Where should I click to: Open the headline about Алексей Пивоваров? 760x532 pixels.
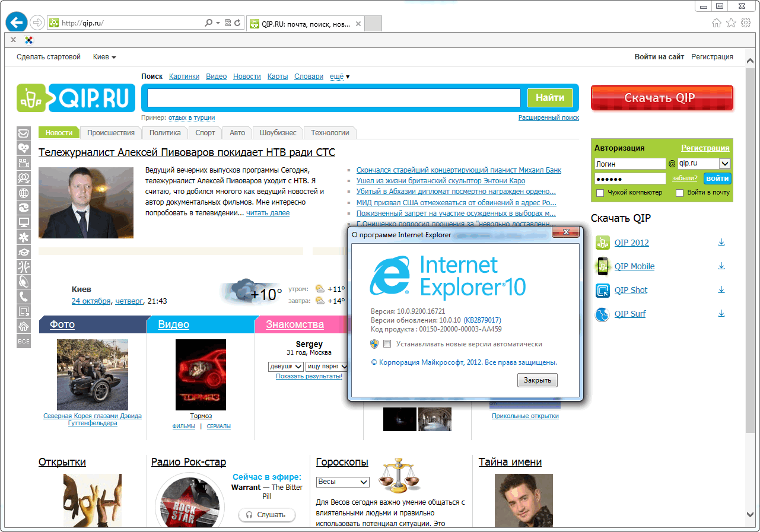(187, 152)
